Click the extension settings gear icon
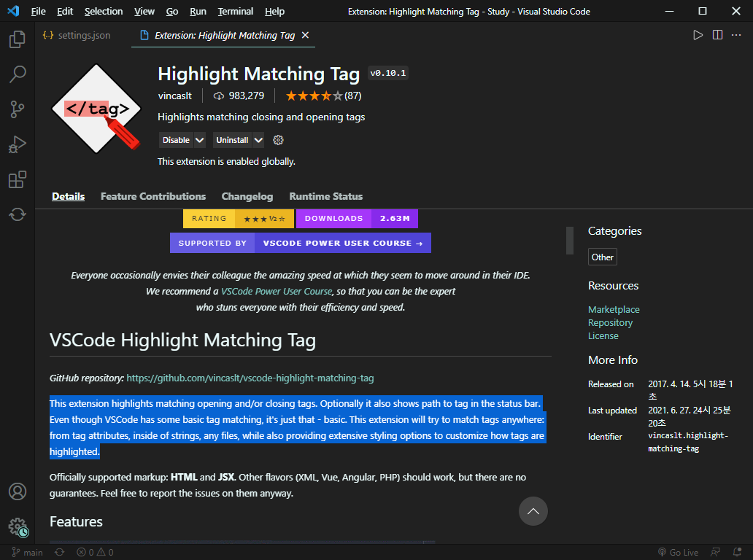 pyautogui.click(x=278, y=140)
